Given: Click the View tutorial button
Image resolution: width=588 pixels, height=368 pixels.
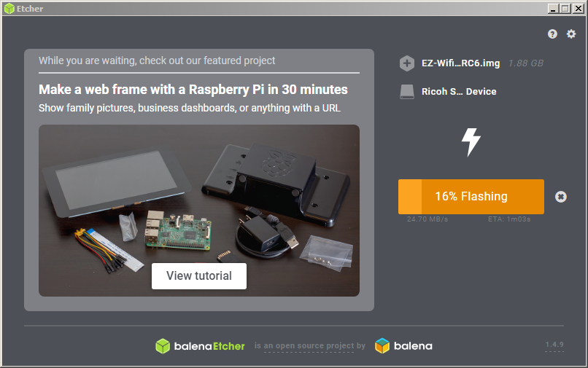Looking at the screenshot, I should pos(199,275).
